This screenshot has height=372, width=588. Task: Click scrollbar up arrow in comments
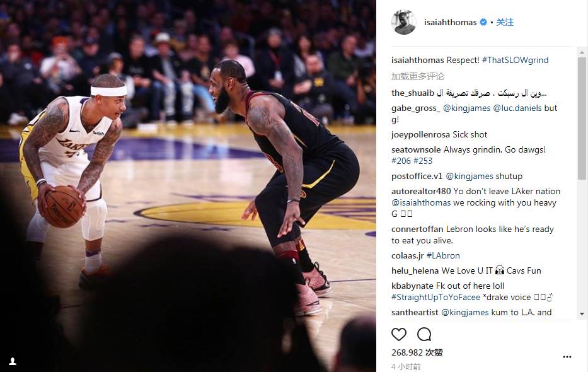click(x=582, y=52)
